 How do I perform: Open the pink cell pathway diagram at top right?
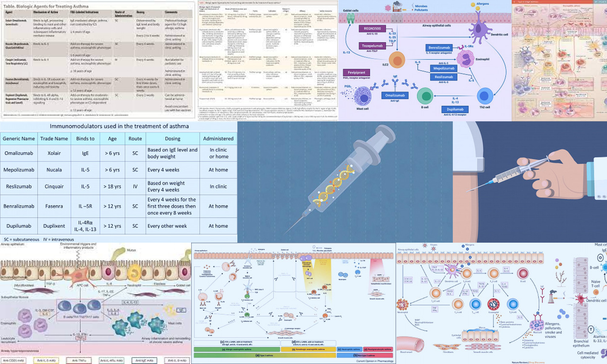559,61
